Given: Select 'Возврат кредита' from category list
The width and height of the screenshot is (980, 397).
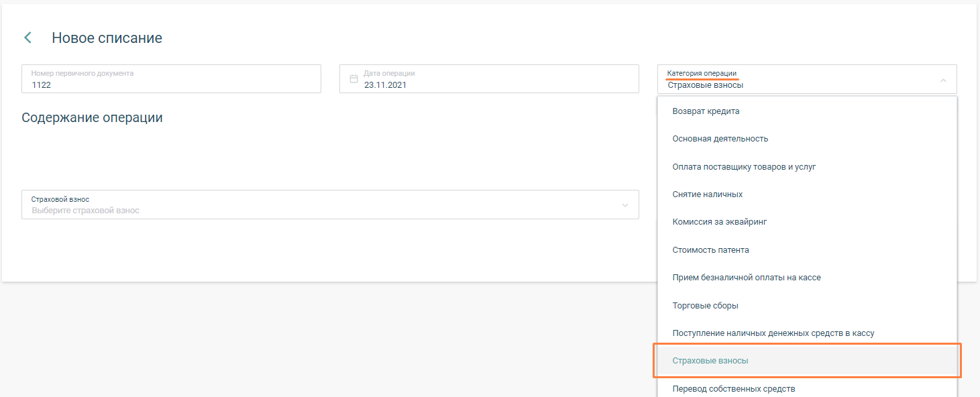Looking at the screenshot, I should point(807,111).
